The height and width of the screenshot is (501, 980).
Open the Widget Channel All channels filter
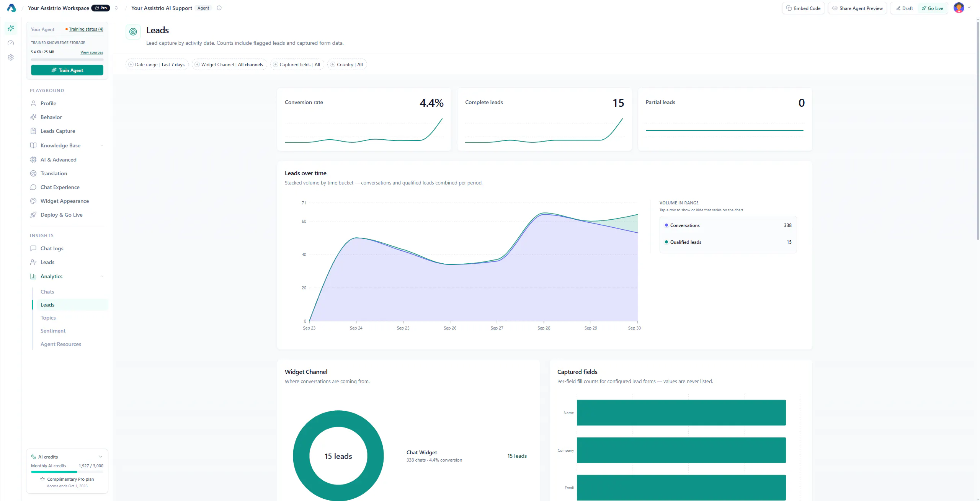click(229, 65)
